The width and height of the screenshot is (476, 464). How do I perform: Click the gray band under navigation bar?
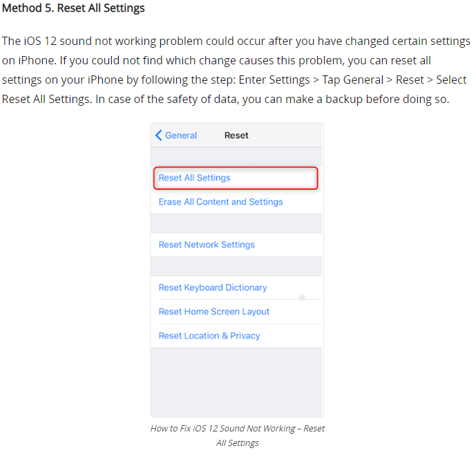coord(236,157)
